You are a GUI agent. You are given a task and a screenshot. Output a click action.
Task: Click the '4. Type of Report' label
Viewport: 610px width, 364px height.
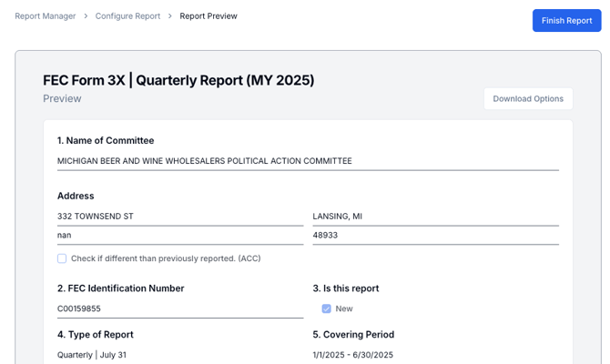96,335
